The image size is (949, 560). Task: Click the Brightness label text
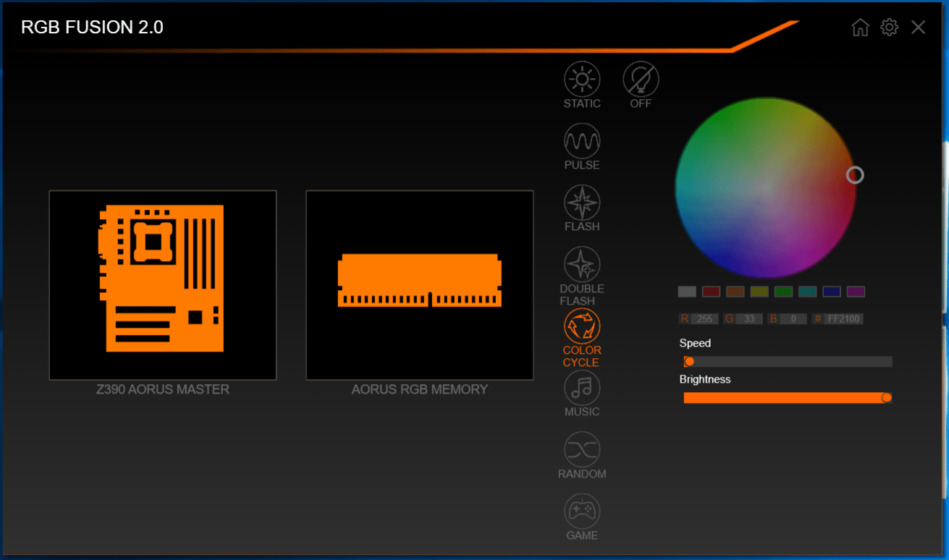click(705, 379)
